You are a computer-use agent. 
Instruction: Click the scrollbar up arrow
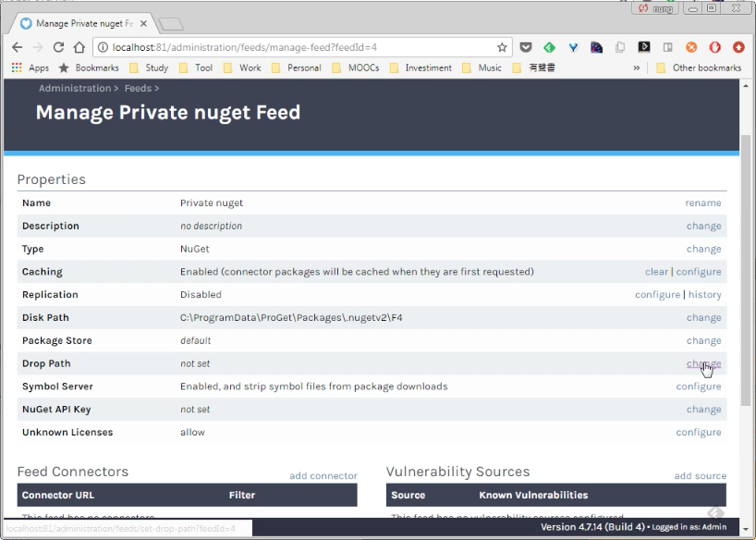(746, 86)
